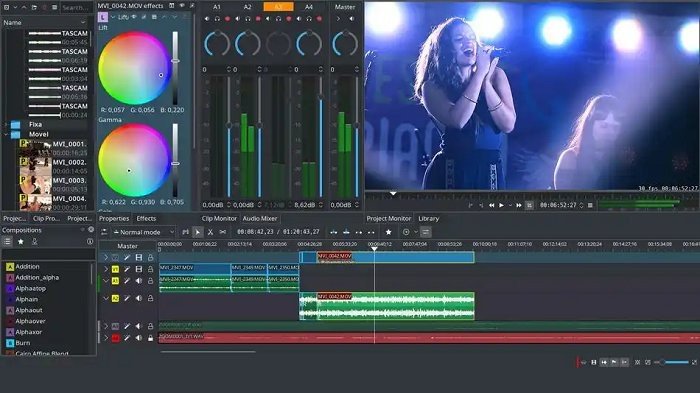700x393 pixels.
Task: Expand the Fixa folder in project bin
Action: (6, 125)
